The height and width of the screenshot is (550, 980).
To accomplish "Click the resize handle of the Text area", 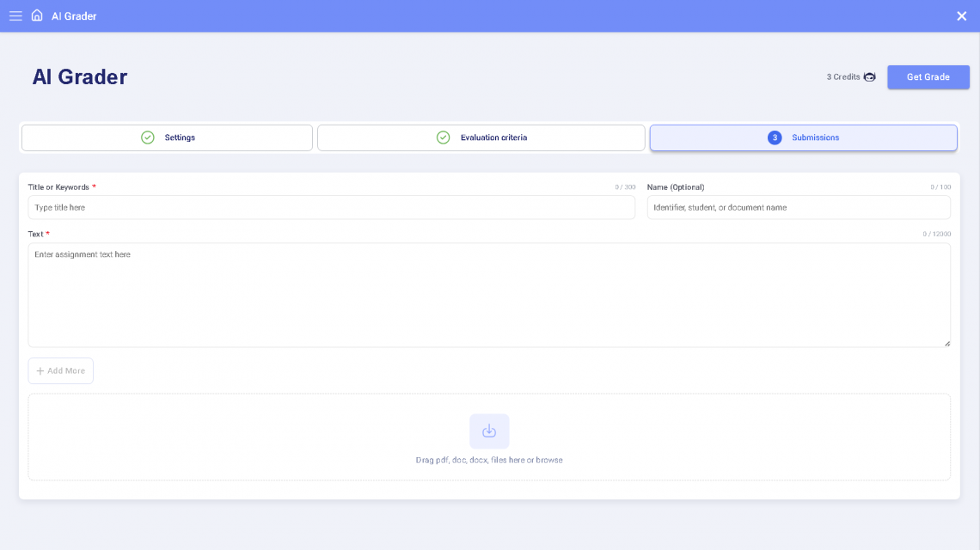I will [x=946, y=342].
